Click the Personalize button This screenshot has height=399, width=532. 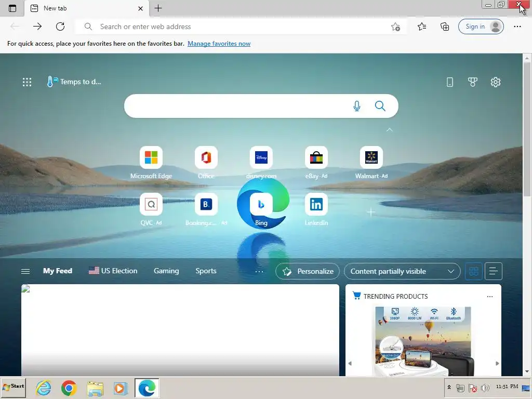click(308, 271)
